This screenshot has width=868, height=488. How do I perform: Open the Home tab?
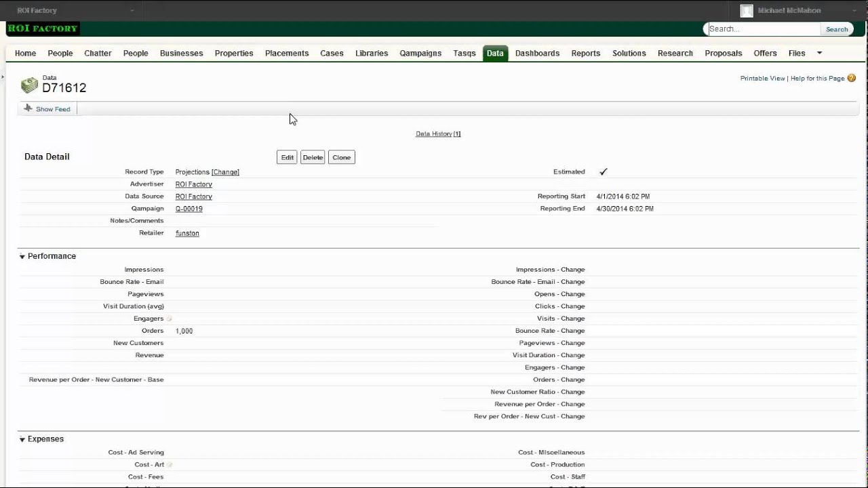(x=25, y=54)
